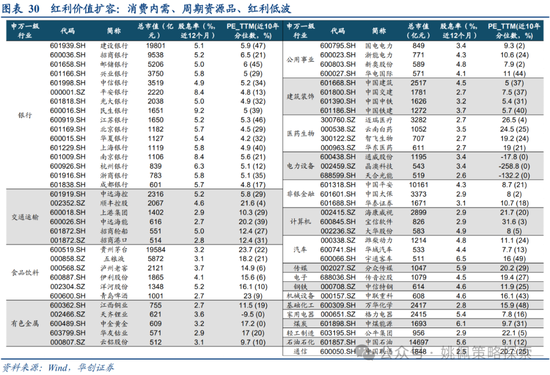Click stock code 600887.SH
This screenshot has height=375, width=550.
68,277
